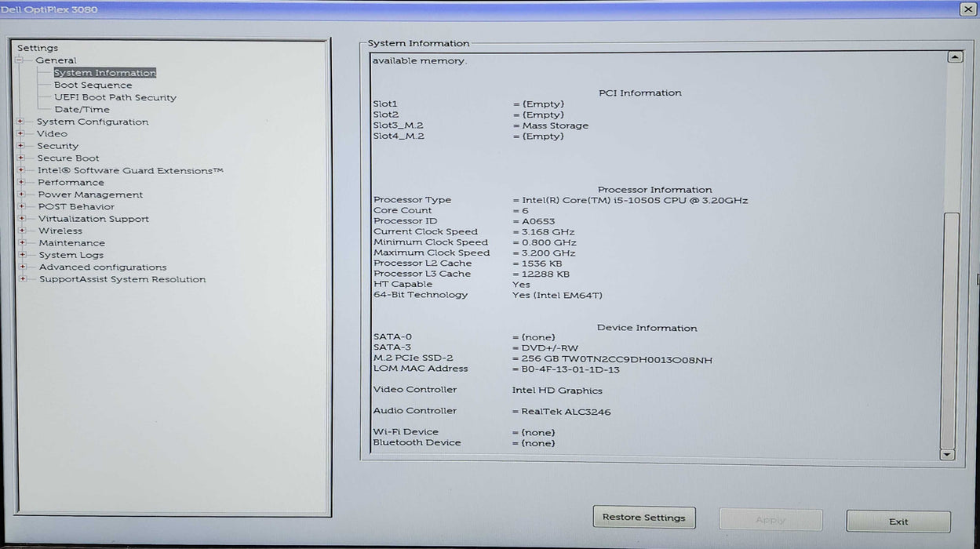The image size is (980, 549).
Task: Expand the Advanced configurations node
Action: 23,267
